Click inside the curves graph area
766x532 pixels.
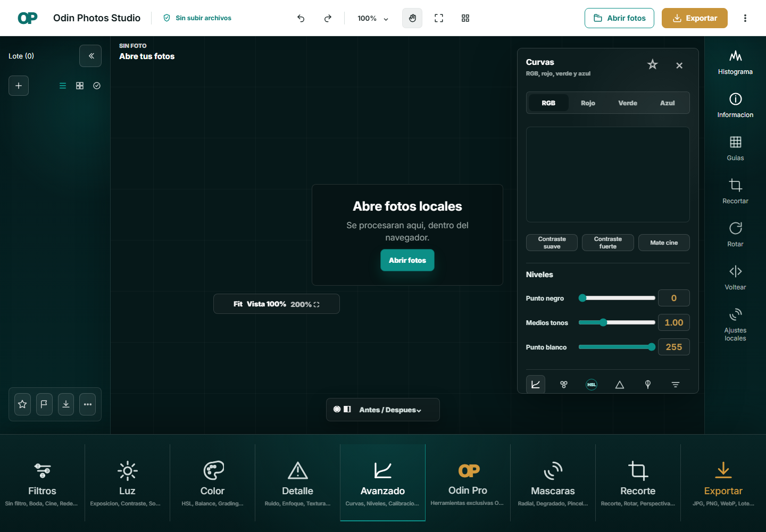608,174
